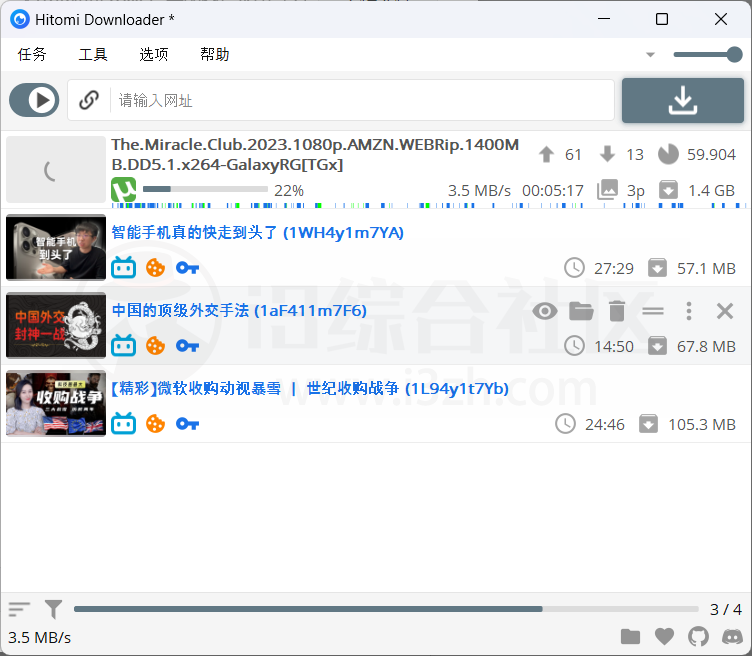Viewport: 752px width, 656px height.
Task: Maximize the Hitomi Downloader window
Action: point(662,19)
